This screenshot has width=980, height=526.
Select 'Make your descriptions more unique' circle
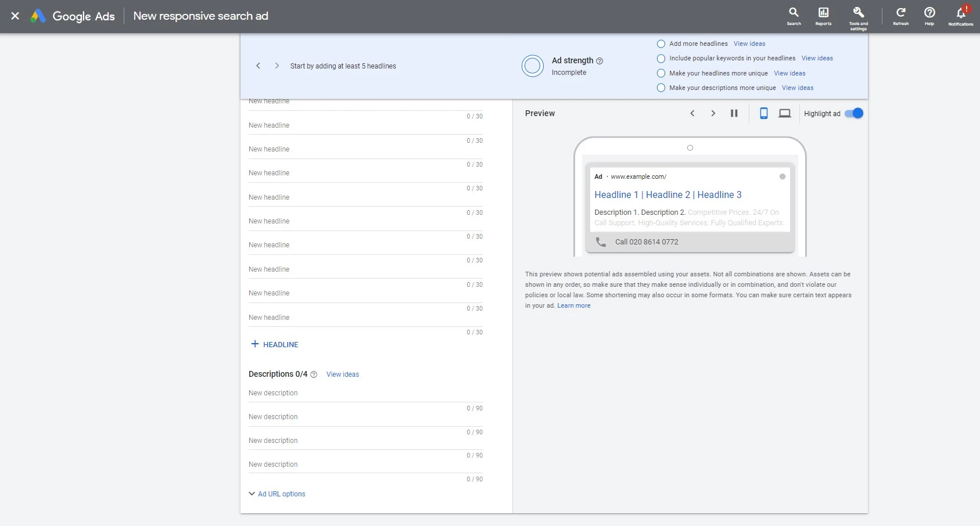pos(661,88)
